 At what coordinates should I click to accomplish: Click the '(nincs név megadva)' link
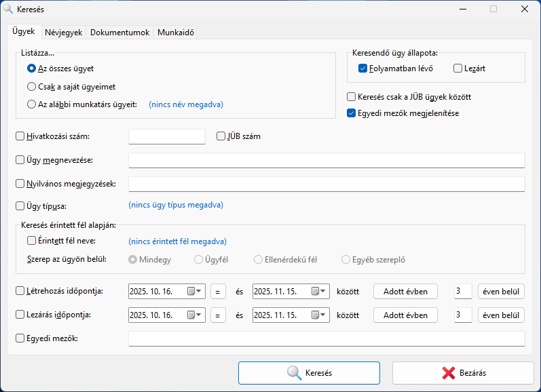[x=185, y=104]
